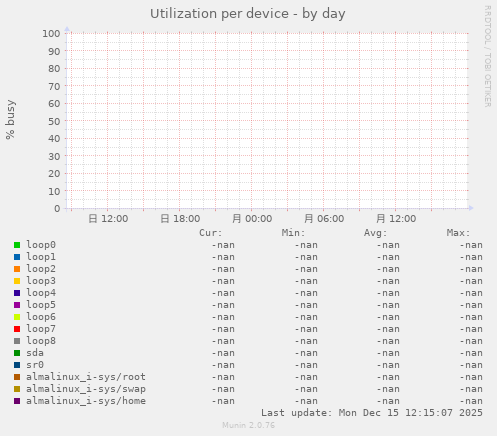
Task: Select the loop3 legend label
Action: click(x=41, y=281)
